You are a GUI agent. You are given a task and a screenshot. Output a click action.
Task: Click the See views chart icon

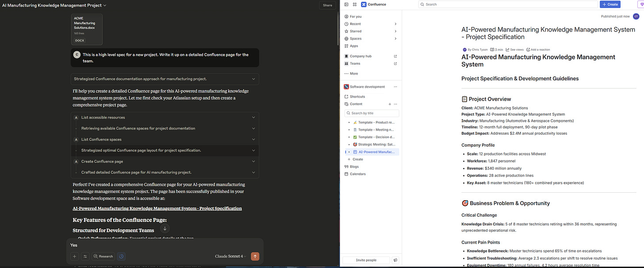(508, 50)
